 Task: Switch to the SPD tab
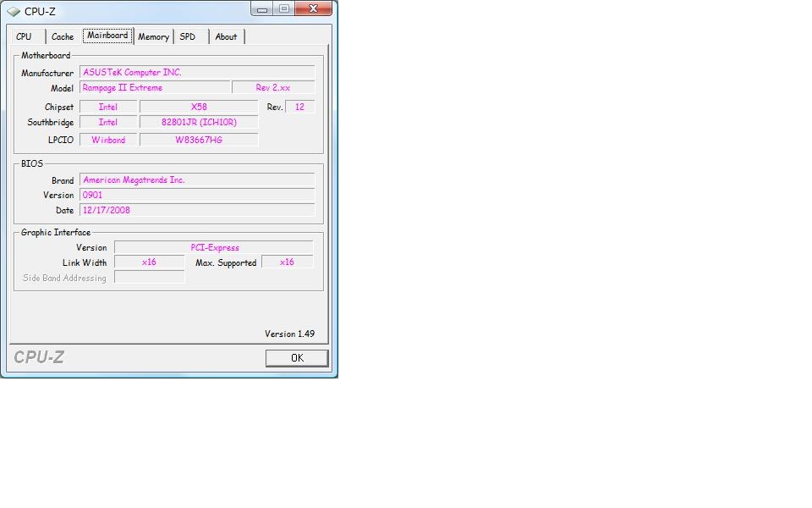[x=188, y=36]
